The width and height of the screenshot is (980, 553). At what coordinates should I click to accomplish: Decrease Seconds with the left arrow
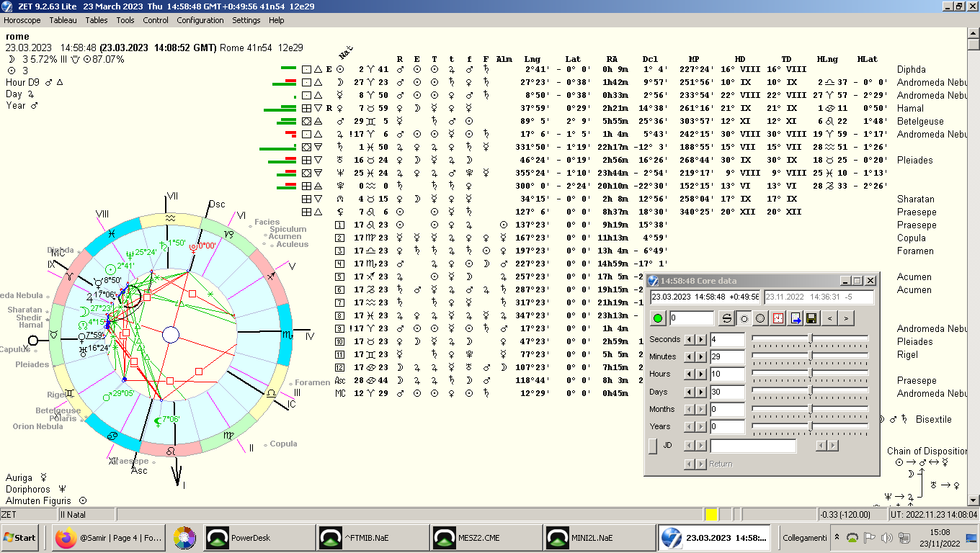point(689,339)
